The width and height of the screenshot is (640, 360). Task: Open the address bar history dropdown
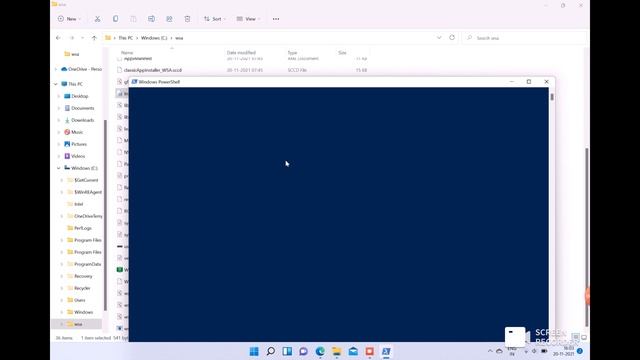(x=439, y=38)
